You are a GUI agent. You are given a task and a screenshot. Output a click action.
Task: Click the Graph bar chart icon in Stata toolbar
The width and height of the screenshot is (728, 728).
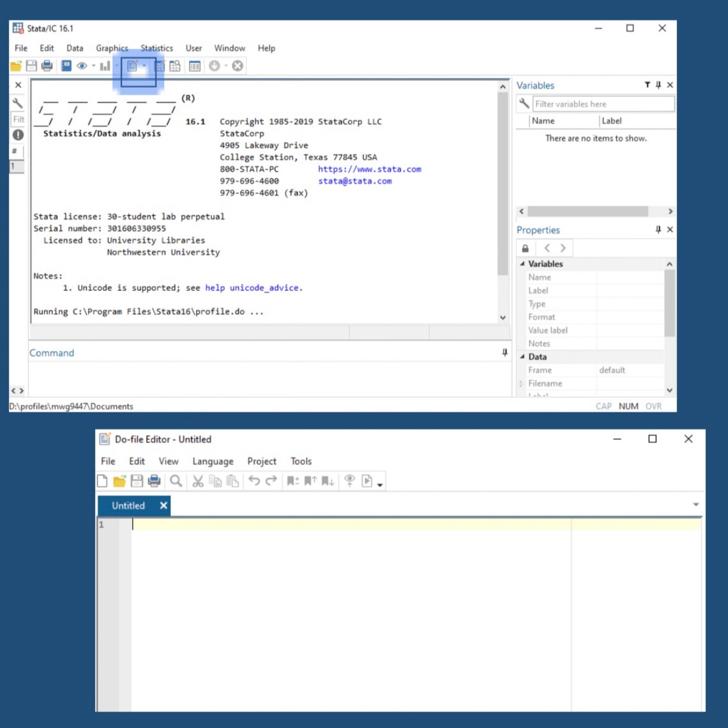point(105,66)
